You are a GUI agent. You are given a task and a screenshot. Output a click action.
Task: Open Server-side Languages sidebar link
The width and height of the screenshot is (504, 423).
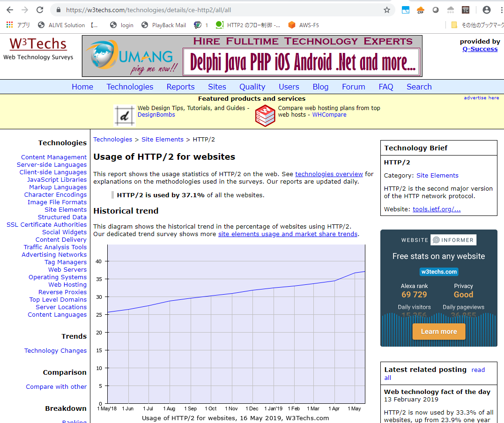[52, 164]
